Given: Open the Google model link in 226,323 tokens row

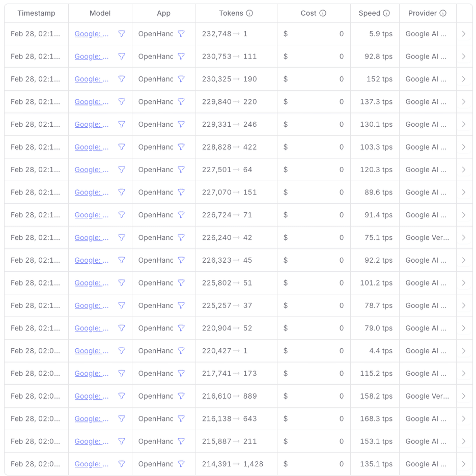Looking at the screenshot, I should coord(91,260).
